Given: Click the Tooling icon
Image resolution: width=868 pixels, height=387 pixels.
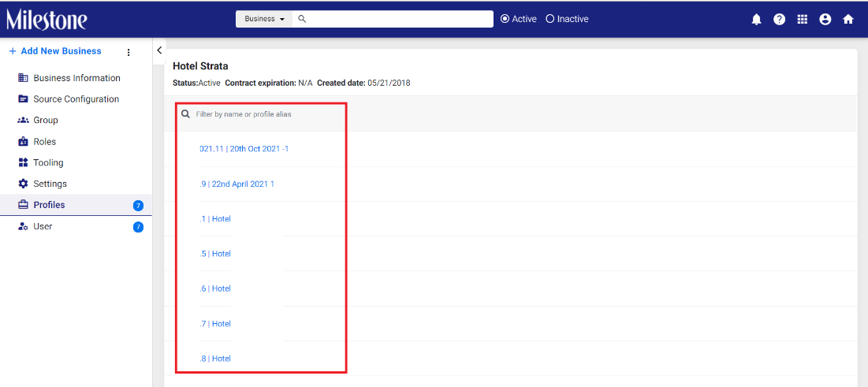Looking at the screenshot, I should (x=23, y=163).
